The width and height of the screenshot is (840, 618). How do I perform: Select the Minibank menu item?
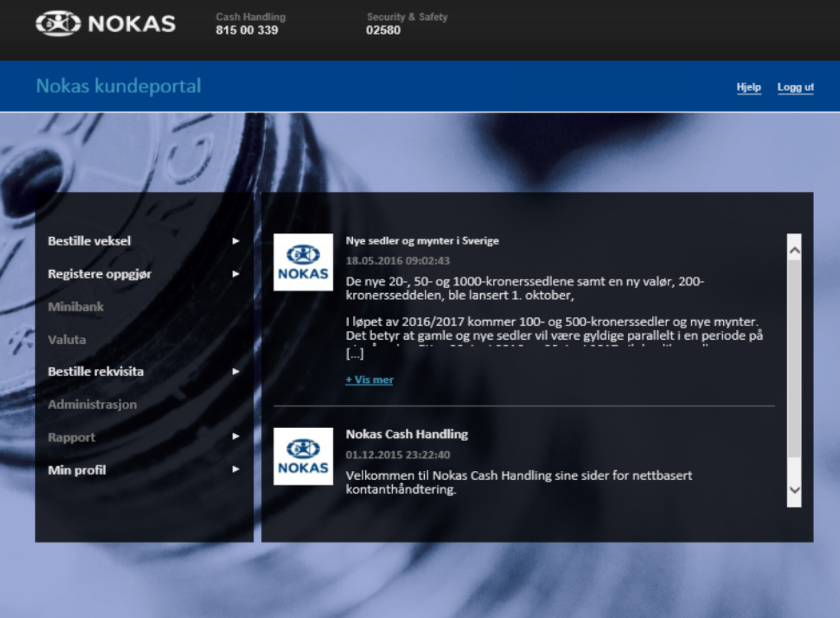click(x=76, y=307)
